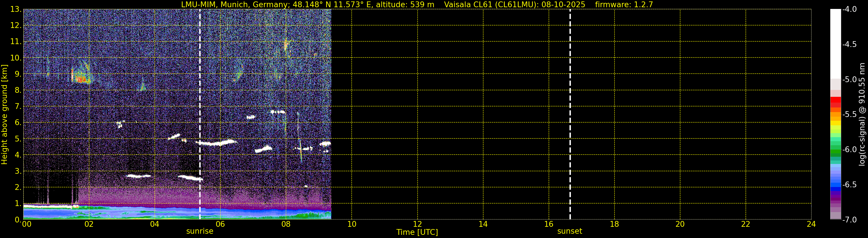
Task: Click the '08' time tick label
Action: pos(286,224)
